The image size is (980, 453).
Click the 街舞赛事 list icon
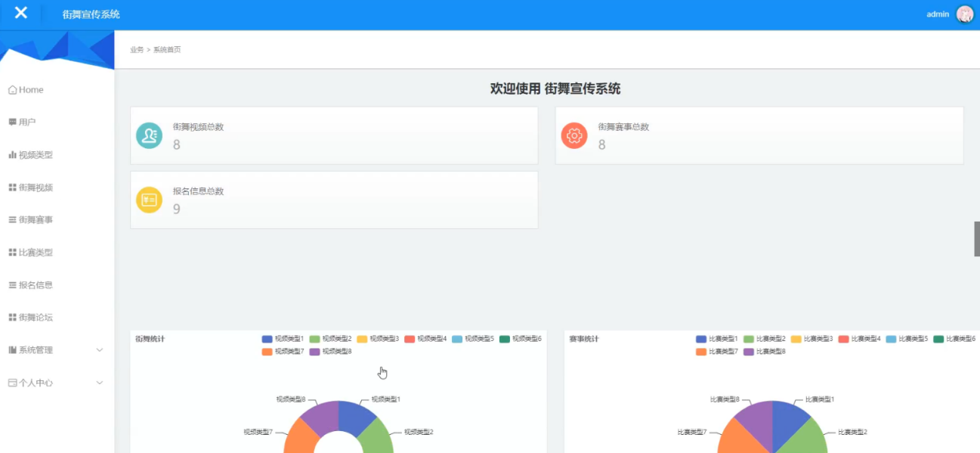12,219
